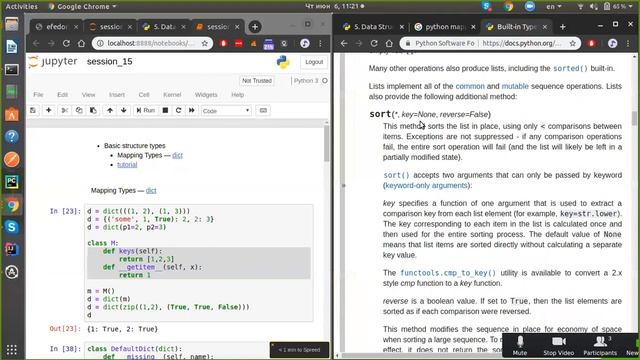
Task: Open the common sequence operations link
Action: tap(470, 86)
